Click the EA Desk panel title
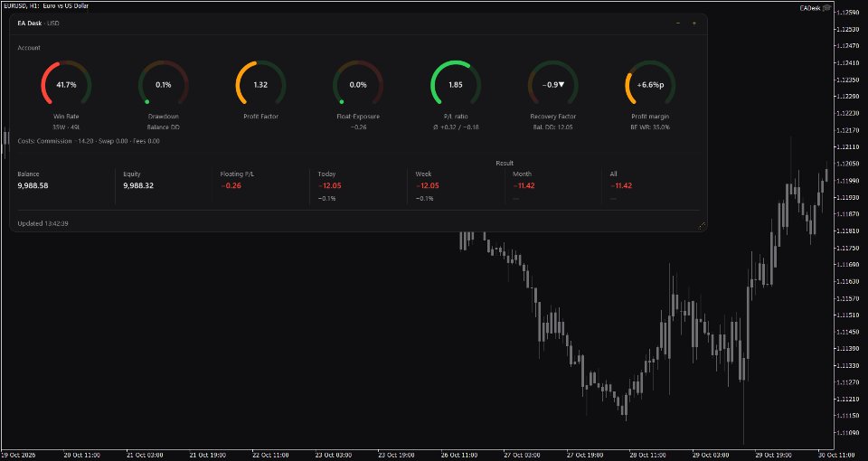 29,24
